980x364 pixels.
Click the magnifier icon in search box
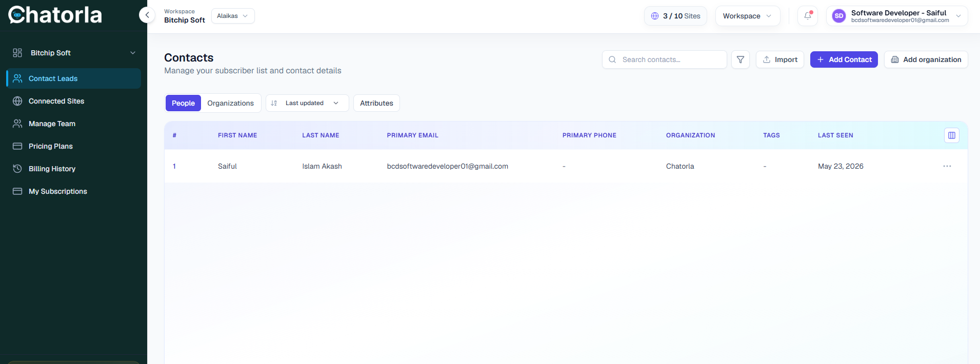[612, 59]
